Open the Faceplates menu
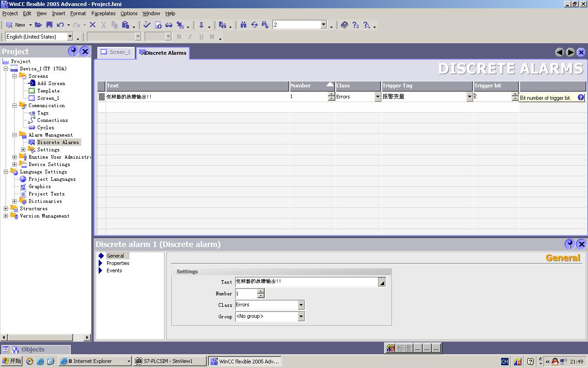Screen dimensions: 588x368 [x=103, y=13]
